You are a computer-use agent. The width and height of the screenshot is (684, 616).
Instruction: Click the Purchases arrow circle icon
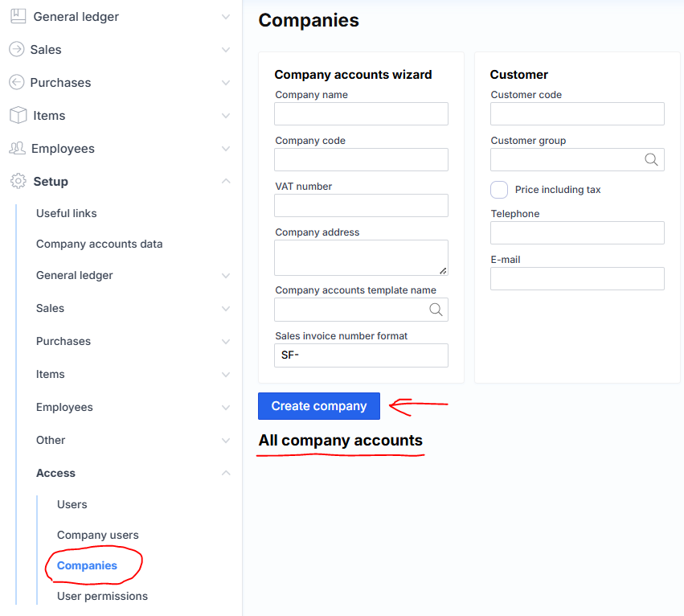(16, 82)
